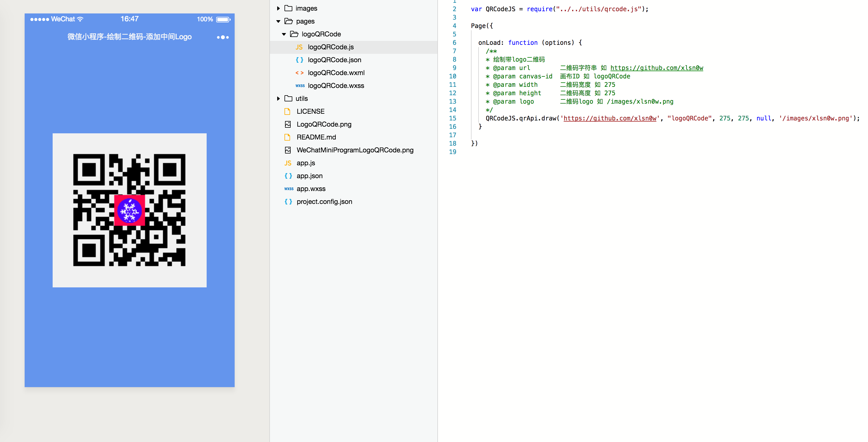Image resolution: width=868 pixels, height=442 pixels.
Task: Click the 'null' argument in draw call
Action: [764, 118]
